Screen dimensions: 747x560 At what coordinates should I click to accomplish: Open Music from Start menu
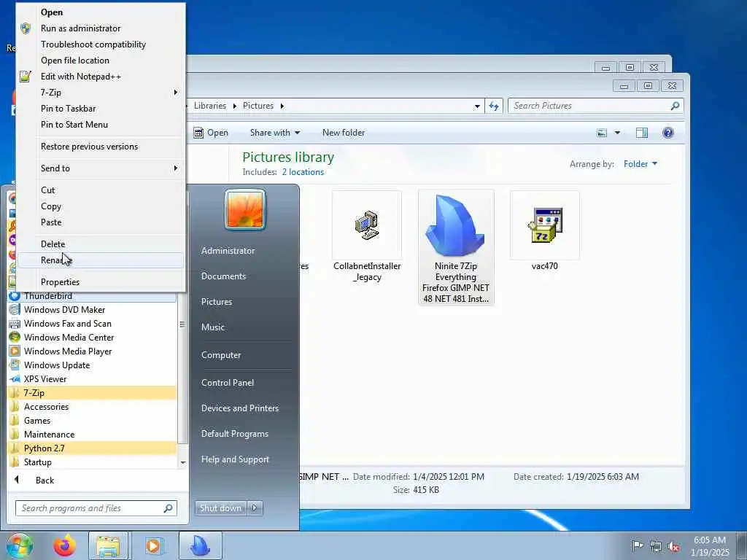212,327
